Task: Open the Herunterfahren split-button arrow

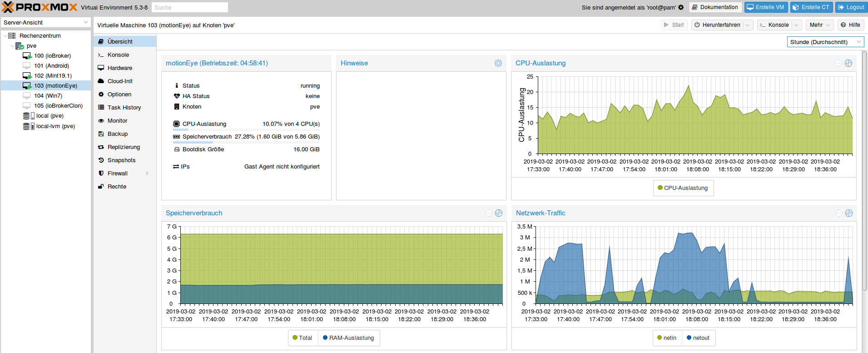Action: [x=748, y=25]
